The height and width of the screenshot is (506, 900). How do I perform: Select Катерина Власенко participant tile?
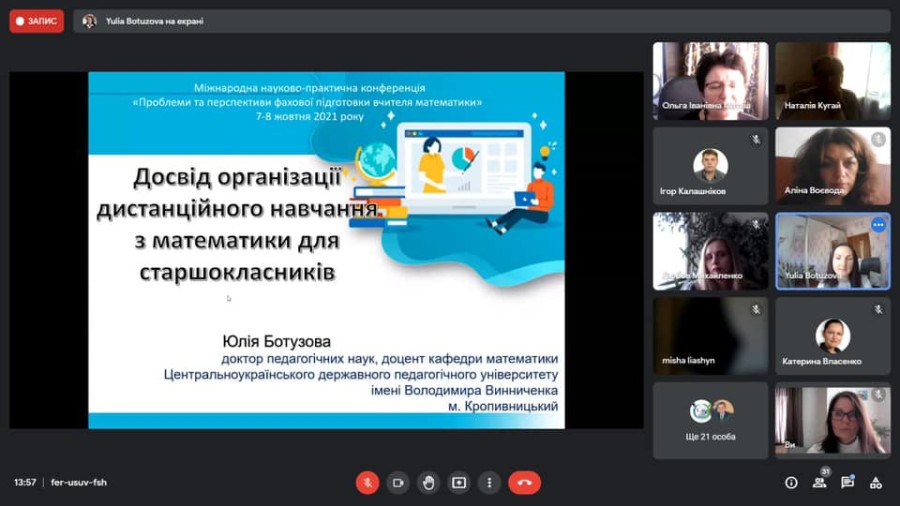point(833,336)
